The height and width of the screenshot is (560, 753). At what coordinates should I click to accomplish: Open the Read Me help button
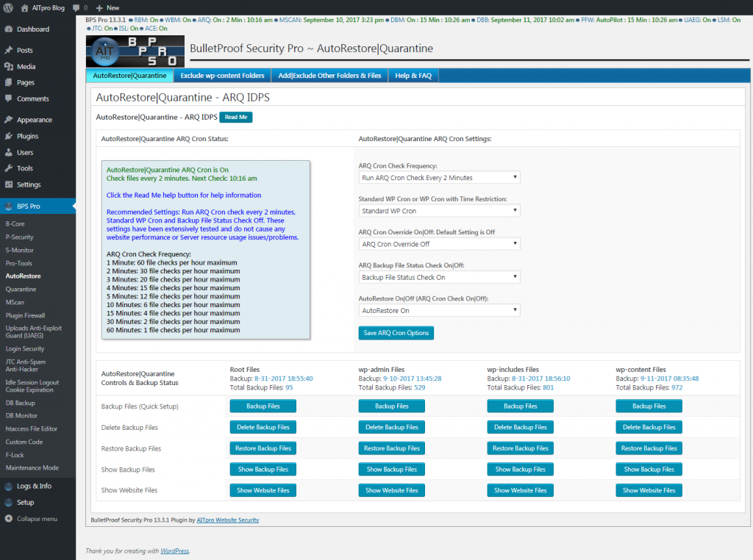[x=235, y=117]
